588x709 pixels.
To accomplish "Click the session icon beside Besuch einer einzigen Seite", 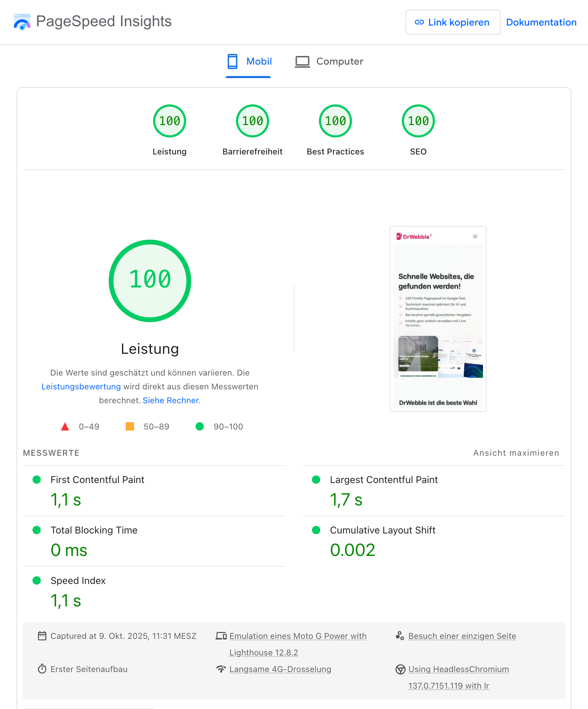I will [x=400, y=636].
